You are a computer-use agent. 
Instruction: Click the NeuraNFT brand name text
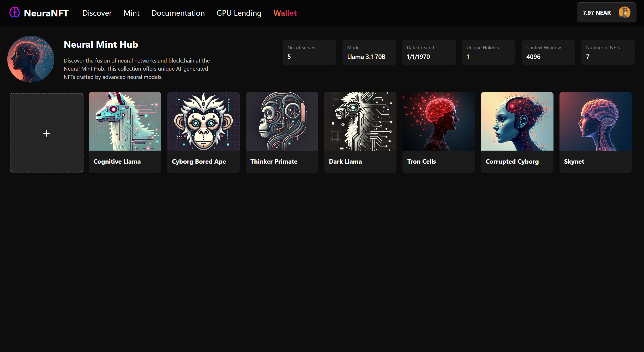[x=46, y=13]
